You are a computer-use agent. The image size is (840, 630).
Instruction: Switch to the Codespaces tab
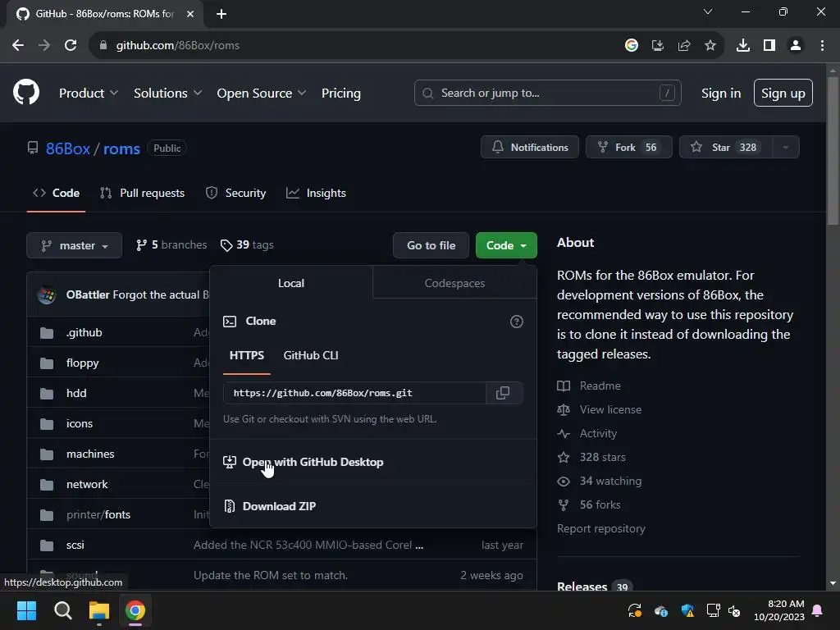[454, 283]
